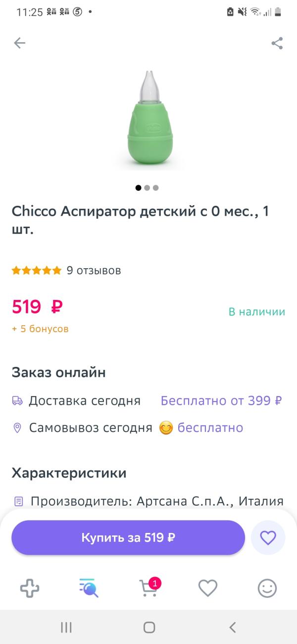Open Доставка сегодня delivery option

(85, 401)
